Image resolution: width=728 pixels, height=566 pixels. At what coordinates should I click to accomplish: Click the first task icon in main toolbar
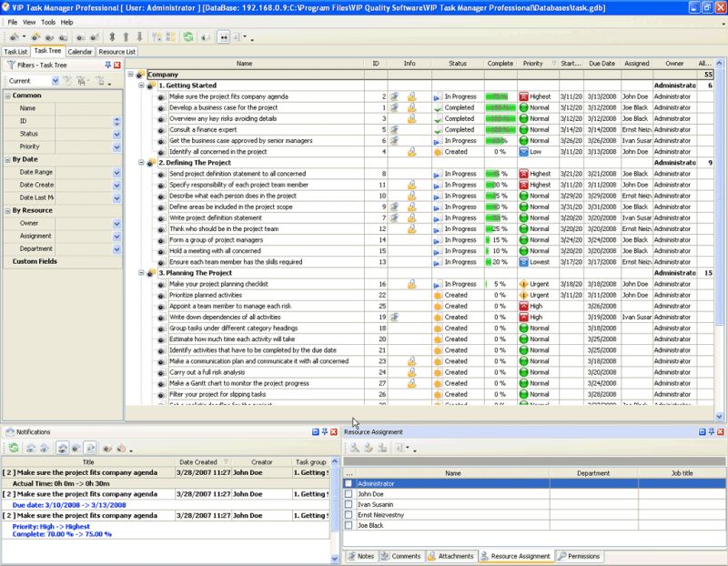15,36
